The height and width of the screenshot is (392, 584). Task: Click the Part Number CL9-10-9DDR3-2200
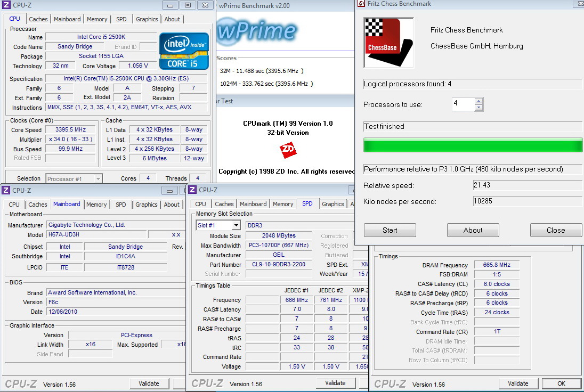tap(279, 264)
